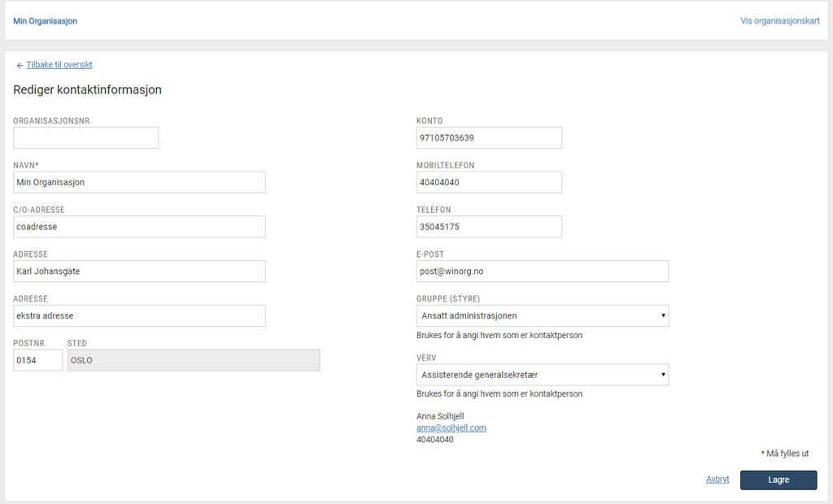Click Avbryt to cancel editing

coord(717,479)
